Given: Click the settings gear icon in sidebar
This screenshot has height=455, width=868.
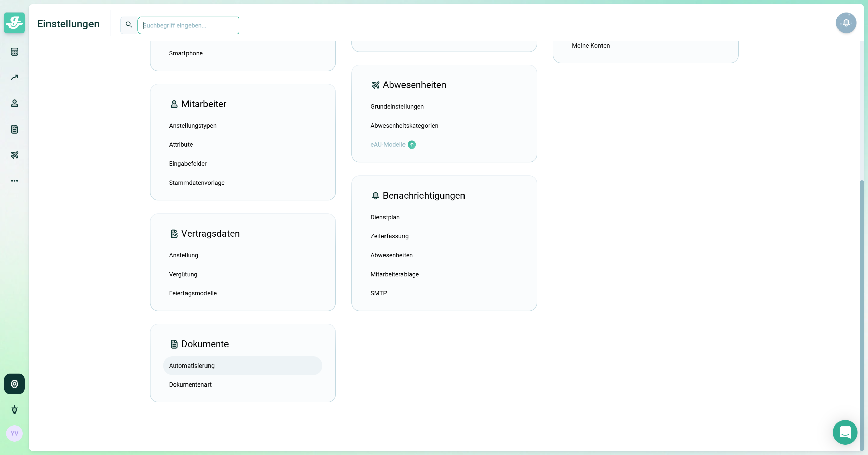Looking at the screenshot, I should [14, 384].
